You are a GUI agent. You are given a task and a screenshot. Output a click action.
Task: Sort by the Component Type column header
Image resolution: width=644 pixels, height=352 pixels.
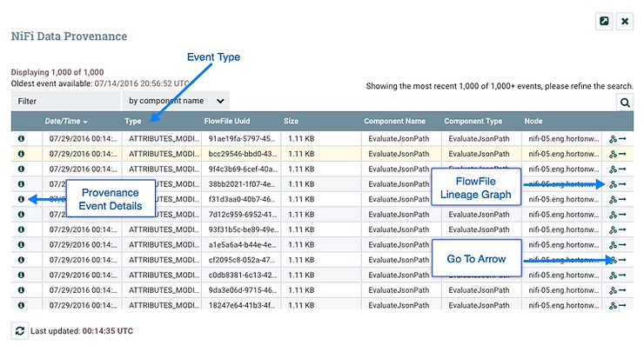coord(473,122)
